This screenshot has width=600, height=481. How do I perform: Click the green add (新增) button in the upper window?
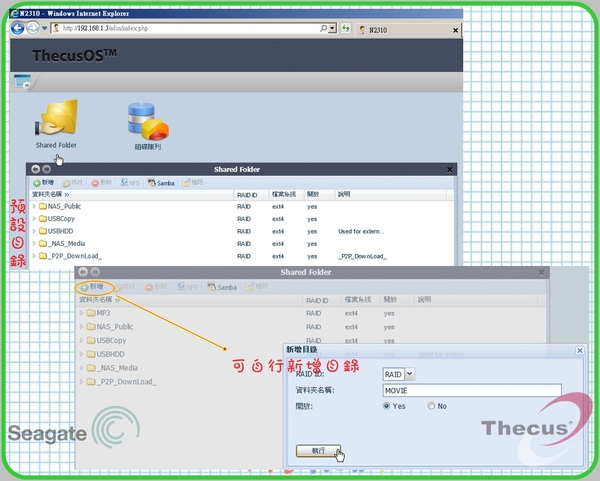click(44, 183)
